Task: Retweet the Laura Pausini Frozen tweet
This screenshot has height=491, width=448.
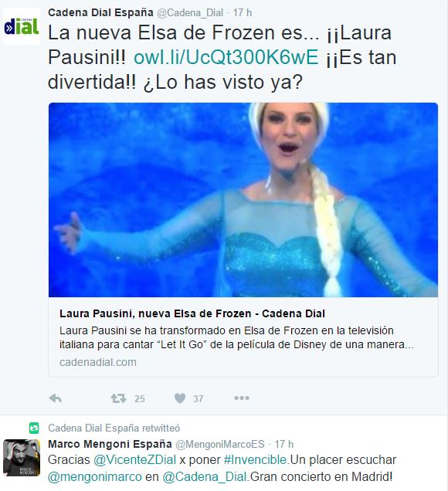Action: click(x=118, y=398)
